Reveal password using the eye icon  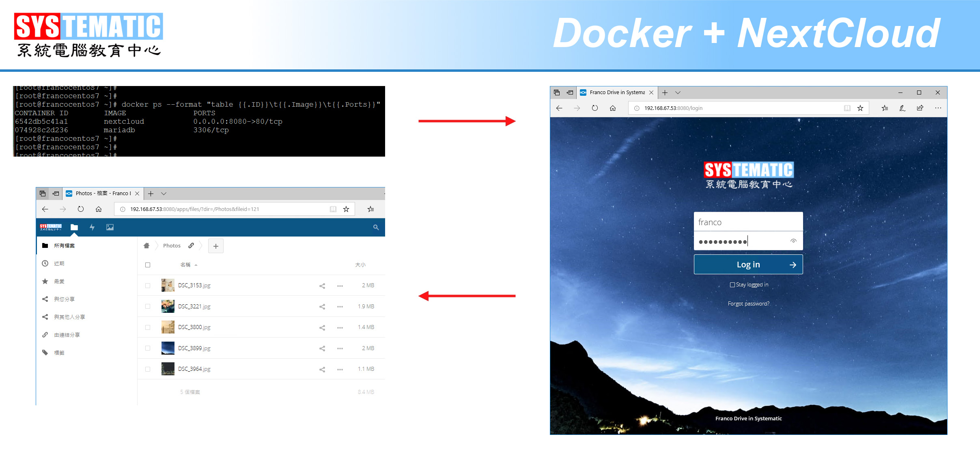click(793, 241)
